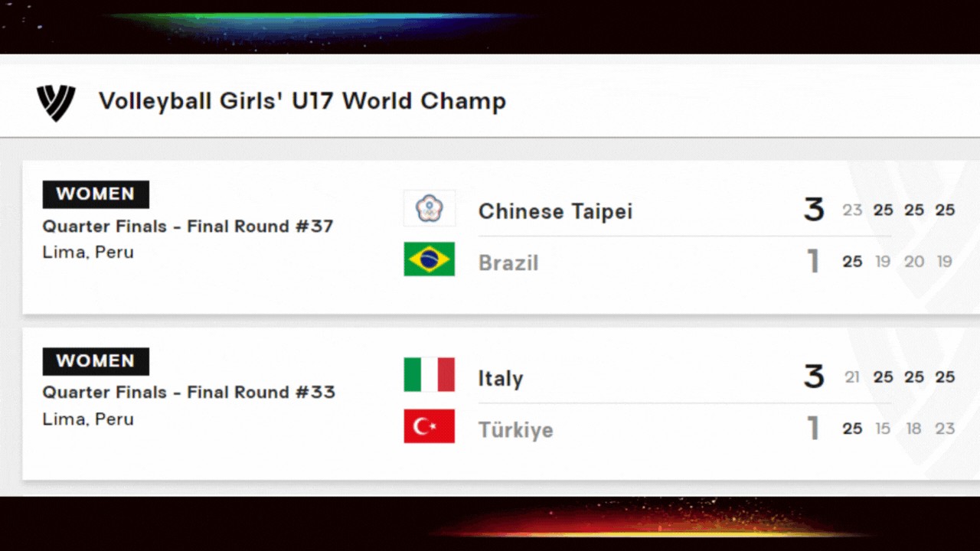Open the Italy team link

point(501,379)
